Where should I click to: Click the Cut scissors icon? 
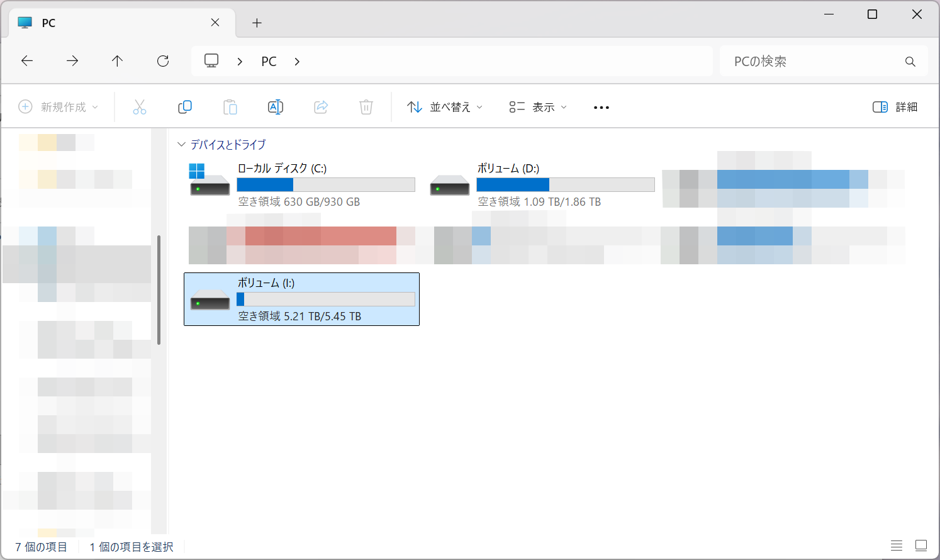140,107
